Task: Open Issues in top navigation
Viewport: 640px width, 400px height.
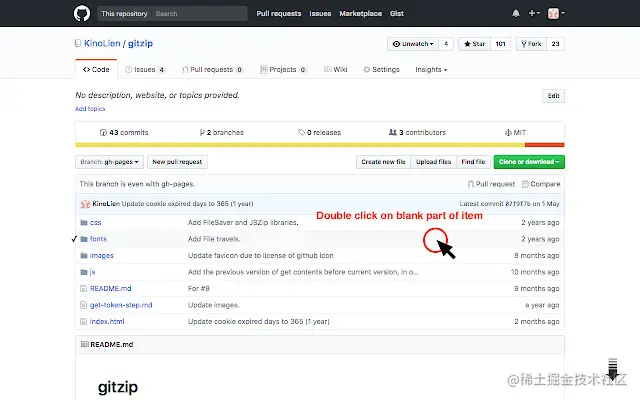Action: click(320, 13)
